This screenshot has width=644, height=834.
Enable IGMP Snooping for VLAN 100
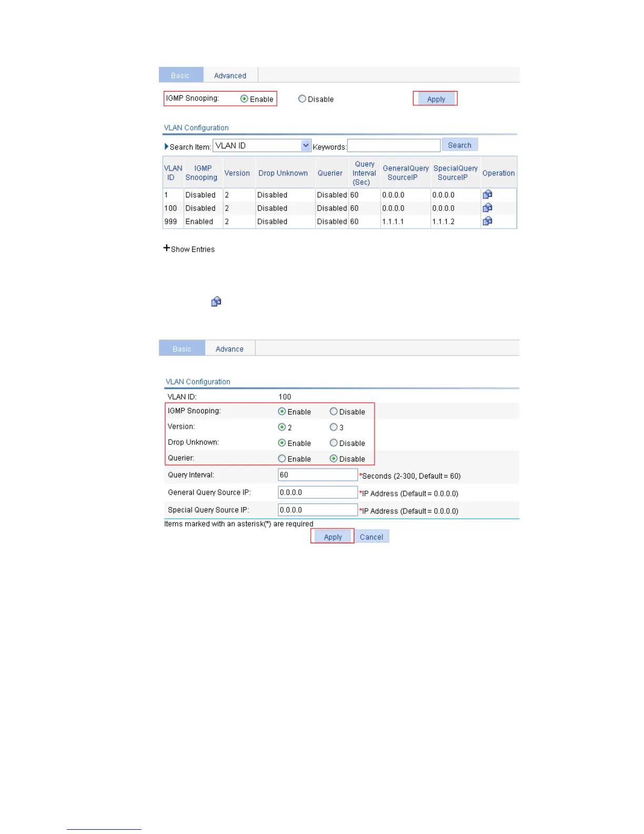(x=282, y=411)
